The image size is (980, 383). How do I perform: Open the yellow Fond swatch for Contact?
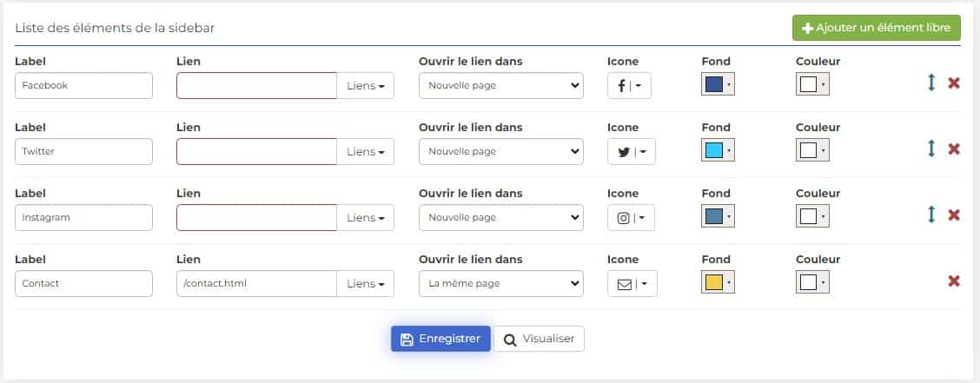pos(718,282)
